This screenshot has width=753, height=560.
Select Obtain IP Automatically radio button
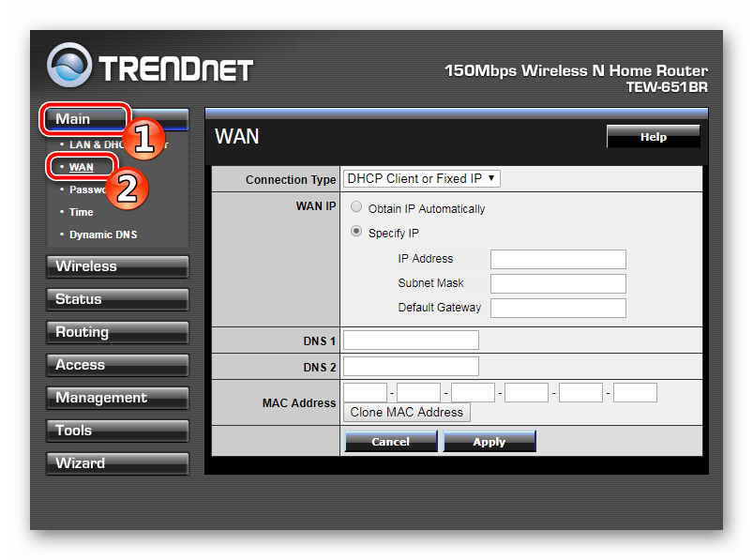[x=356, y=207]
